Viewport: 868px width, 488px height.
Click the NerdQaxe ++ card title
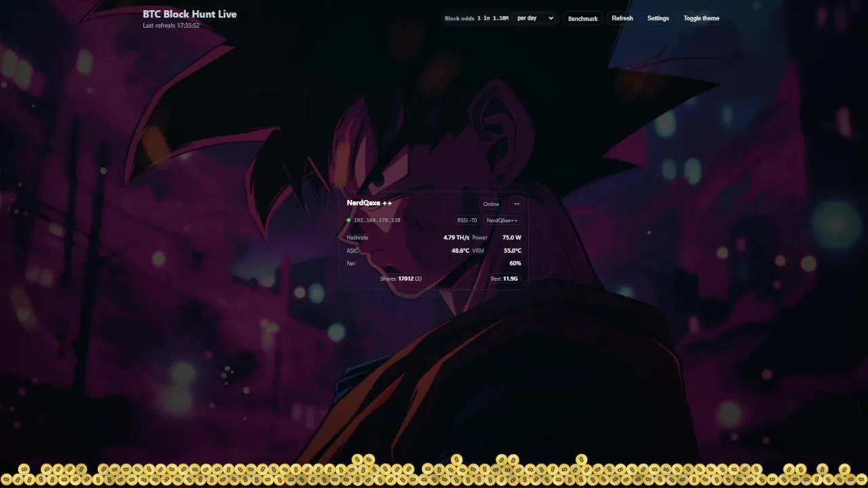[369, 203]
